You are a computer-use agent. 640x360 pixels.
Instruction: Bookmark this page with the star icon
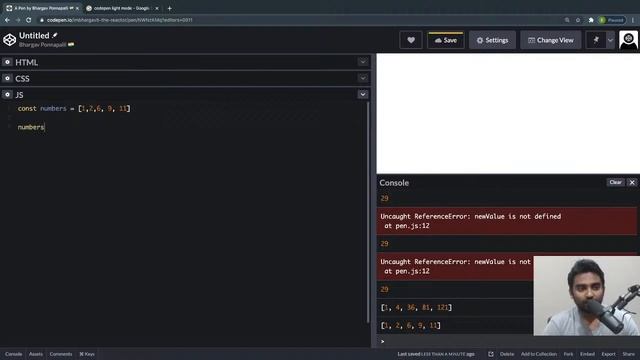(578, 20)
